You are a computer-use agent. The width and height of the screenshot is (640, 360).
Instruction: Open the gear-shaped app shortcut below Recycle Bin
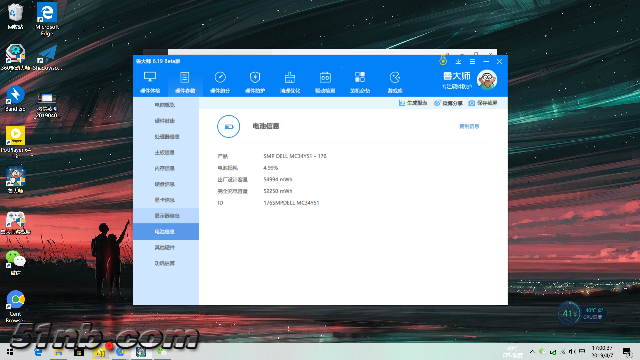15,57
